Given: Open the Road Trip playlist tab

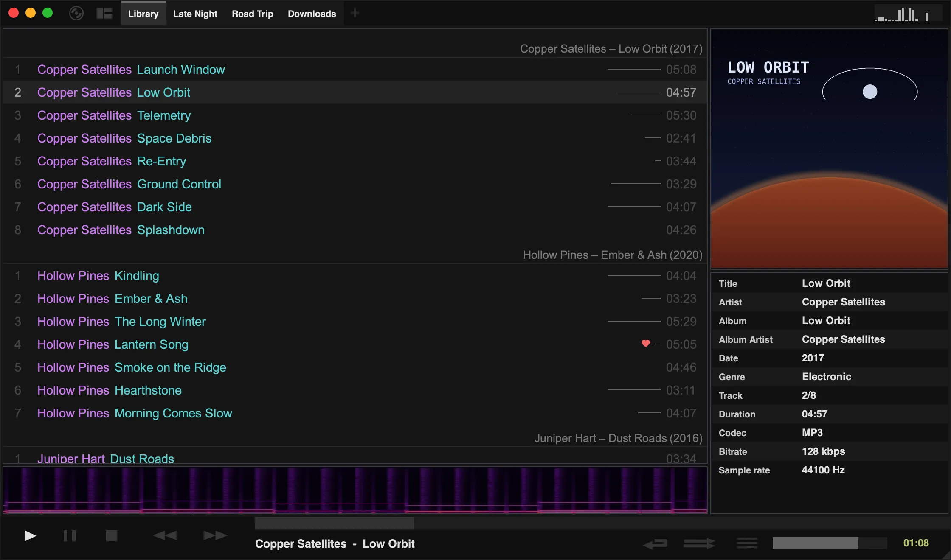Looking at the screenshot, I should (253, 14).
